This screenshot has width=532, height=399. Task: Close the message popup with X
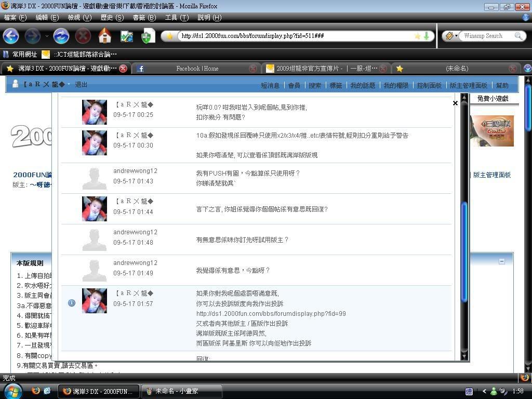coord(455,103)
